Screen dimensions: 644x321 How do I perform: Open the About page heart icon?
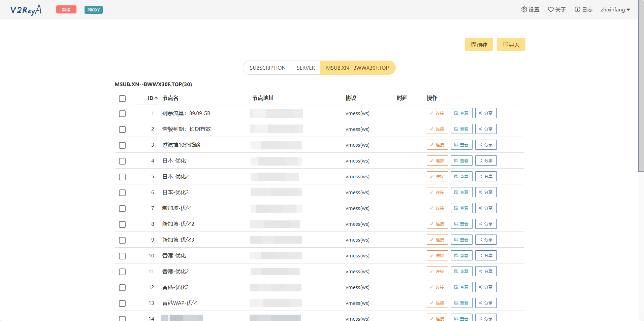551,9
